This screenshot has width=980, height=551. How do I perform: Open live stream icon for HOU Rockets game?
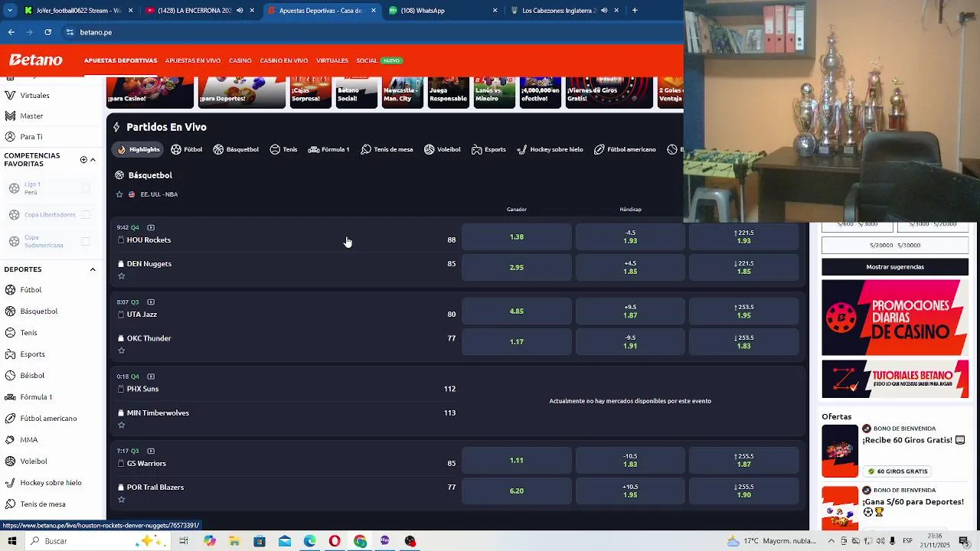click(151, 227)
